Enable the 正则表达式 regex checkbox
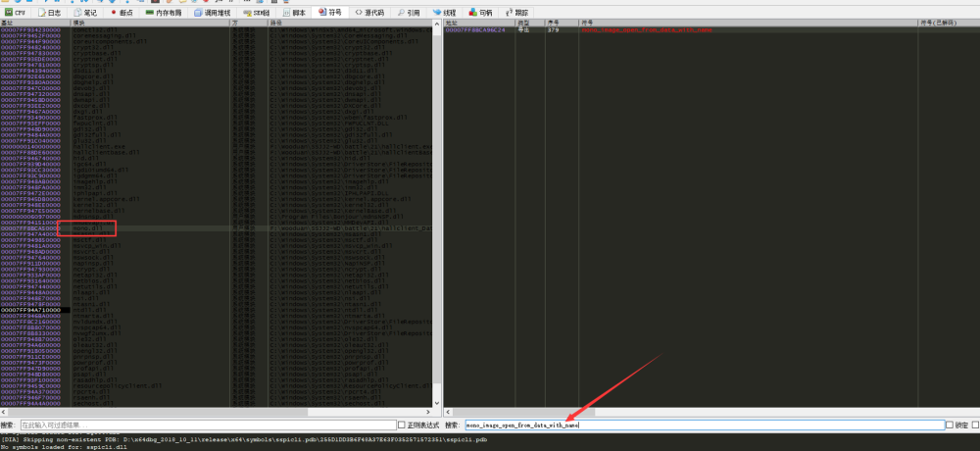 (x=401, y=426)
